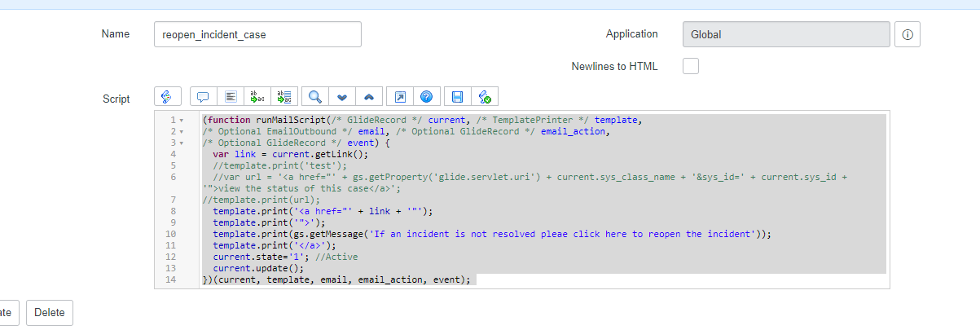The image size is (980, 330).
Task: Click line number 7 in the gutter
Action: (x=173, y=200)
